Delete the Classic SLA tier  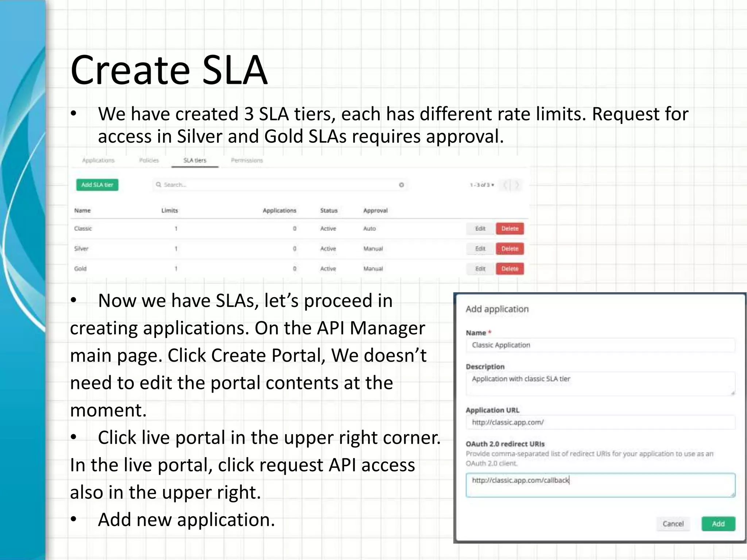(510, 229)
